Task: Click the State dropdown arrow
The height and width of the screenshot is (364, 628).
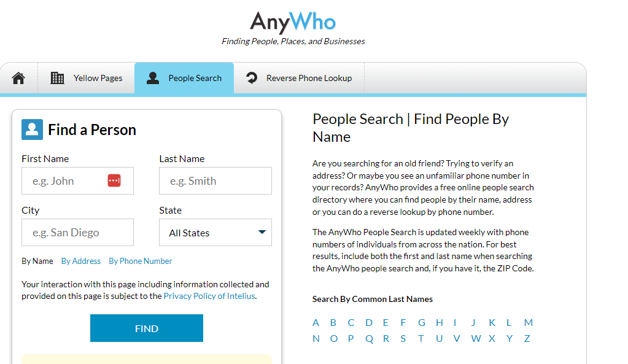Action: 262,232
